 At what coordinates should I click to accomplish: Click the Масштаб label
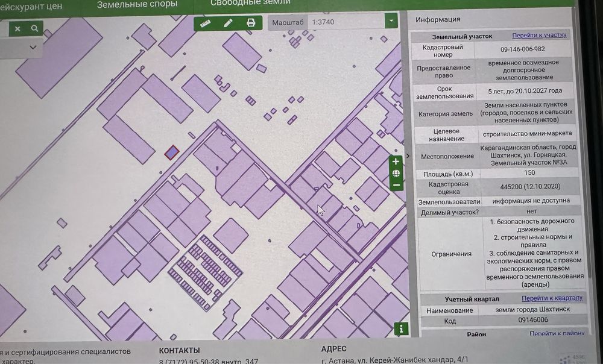click(x=288, y=22)
